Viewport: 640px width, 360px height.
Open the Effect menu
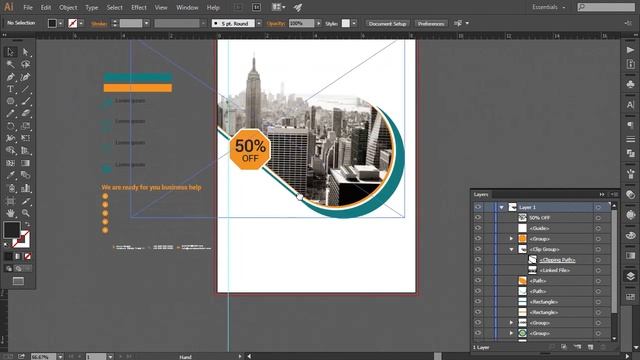(x=139, y=7)
